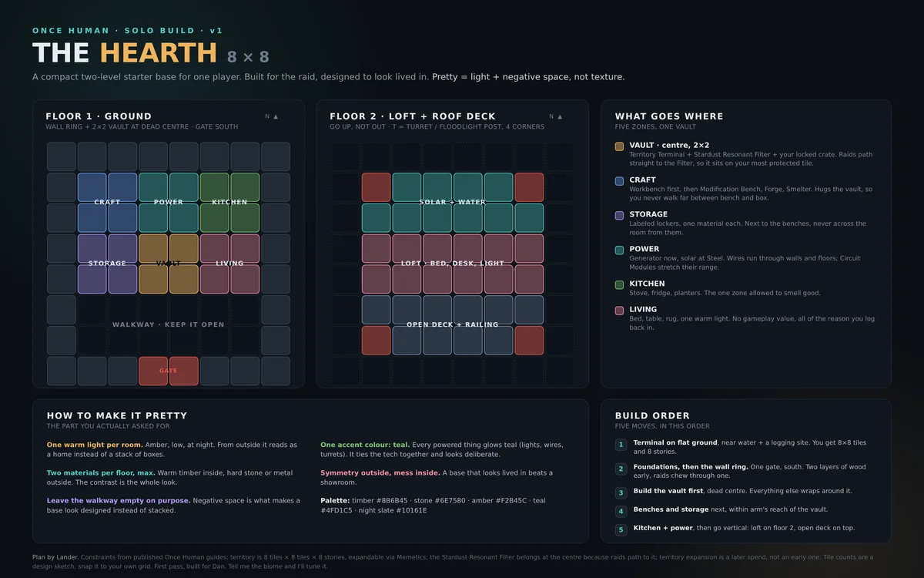
Task: Click the 'Two materials per floor, max.' tip
Action: pos(100,472)
